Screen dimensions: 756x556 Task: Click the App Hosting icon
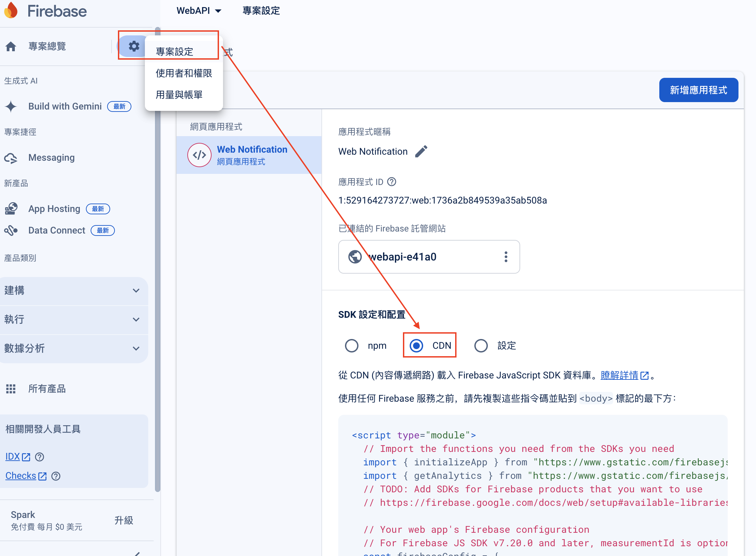(x=11, y=209)
